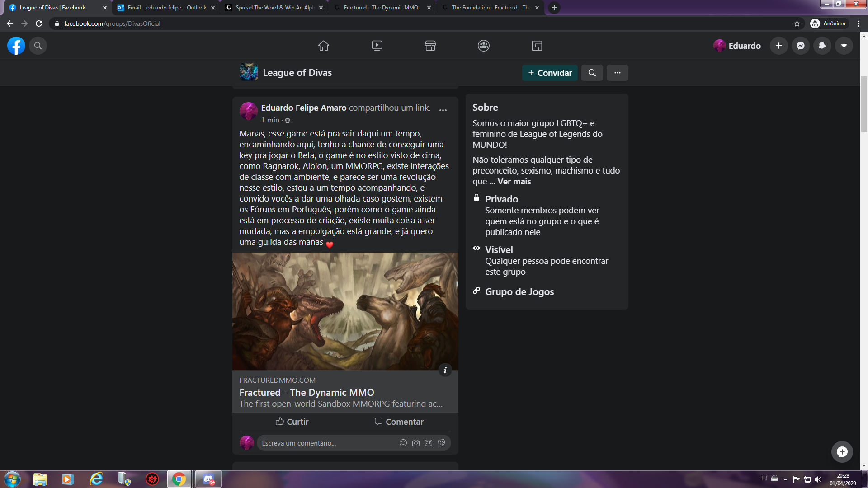
Task: Open Facebook search magnifier icon
Action: 38,46
